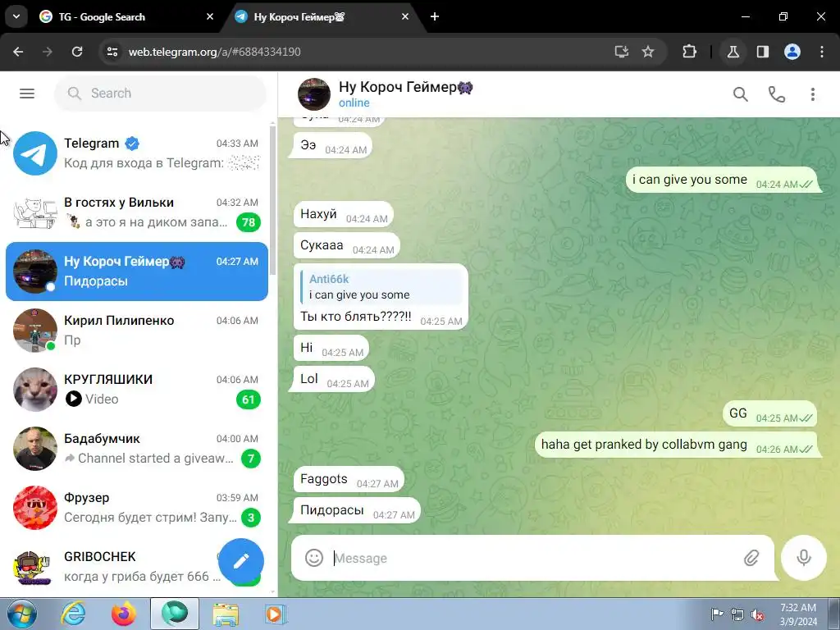Reload the current page
The height and width of the screenshot is (630, 840).
(x=77, y=52)
